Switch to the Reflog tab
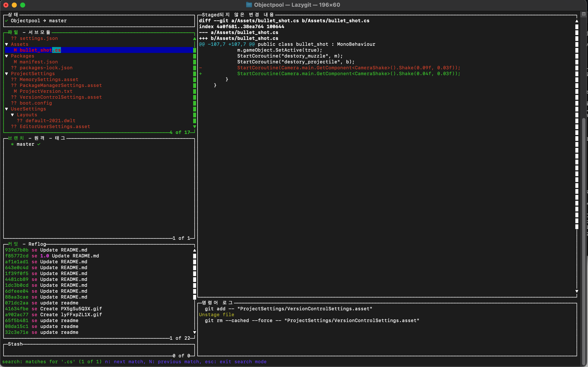The image size is (588, 367). (x=37, y=244)
